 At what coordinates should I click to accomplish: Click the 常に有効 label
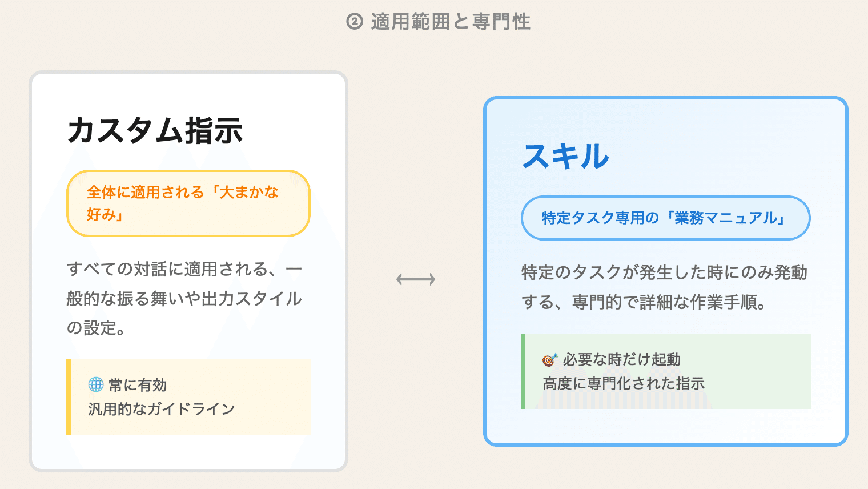point(138,385)
